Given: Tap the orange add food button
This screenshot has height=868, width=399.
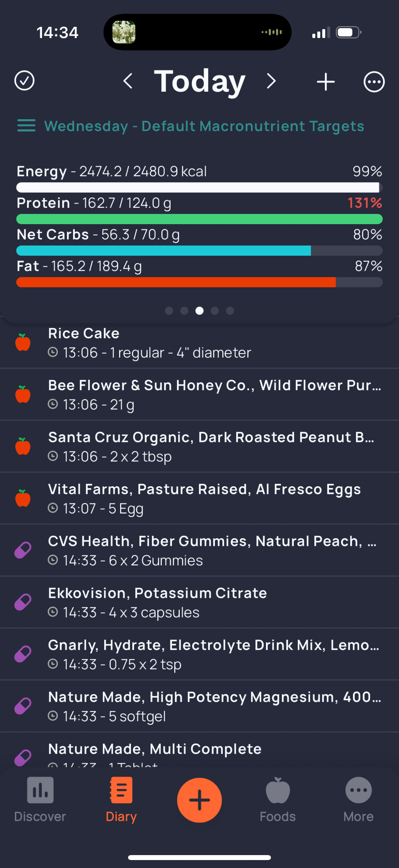Looking at the screenshot, I should [199, 800].
